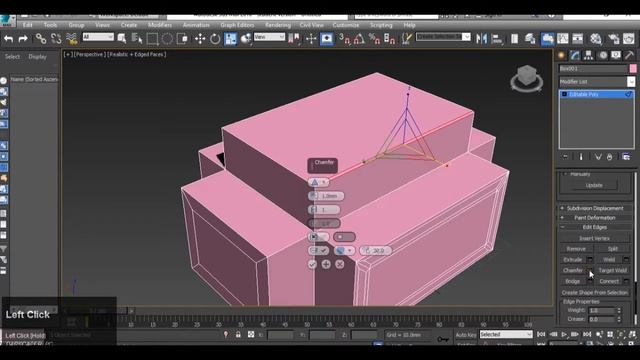
Task: Click the Update button
Action: pyautogui.click(x=594, y=185)
